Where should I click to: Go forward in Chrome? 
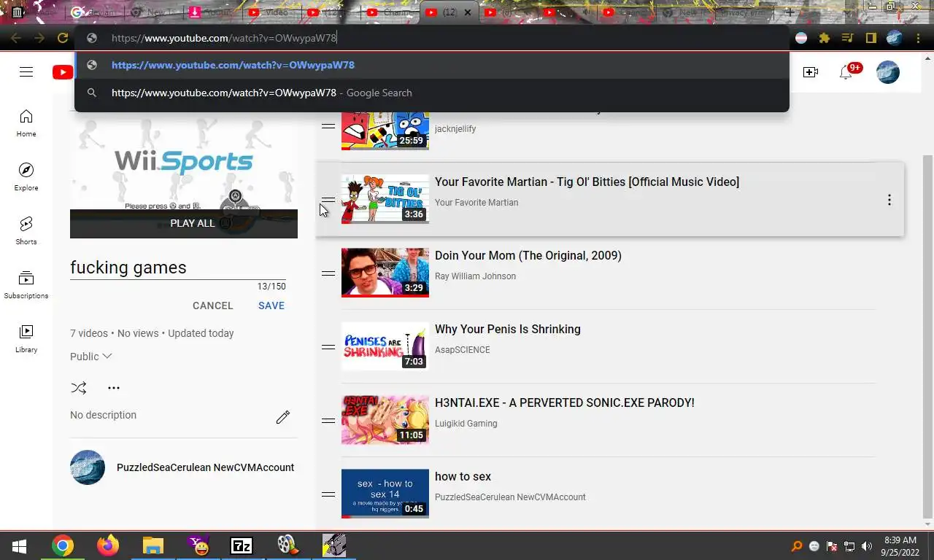pyautogui.click(x=39, y=38)
